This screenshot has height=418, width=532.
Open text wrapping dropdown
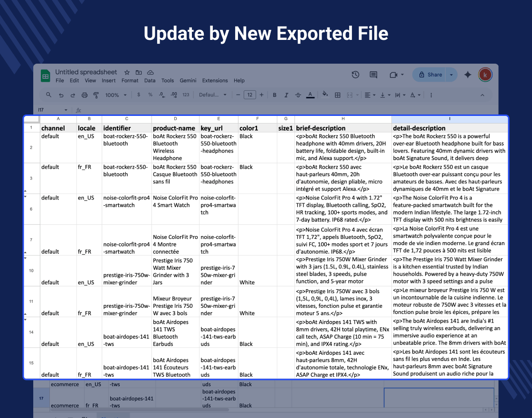tap(400, 95)
